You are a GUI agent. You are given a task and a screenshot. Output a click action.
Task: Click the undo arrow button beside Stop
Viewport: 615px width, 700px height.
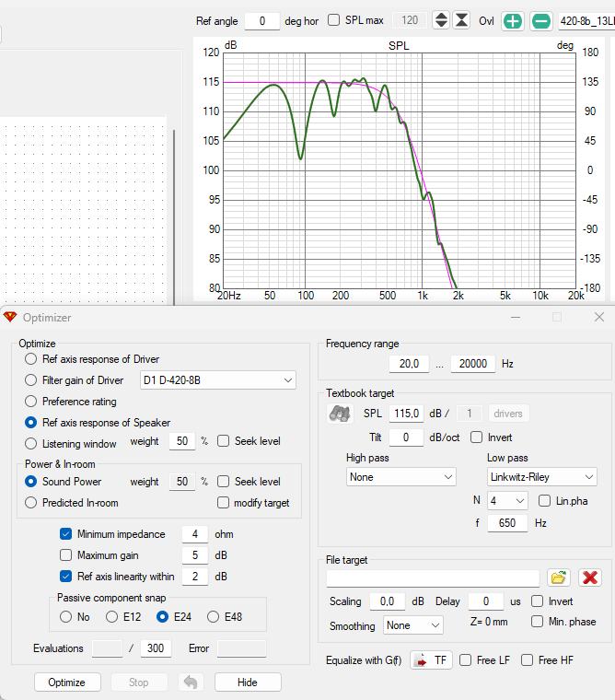(x=191, y=682)
